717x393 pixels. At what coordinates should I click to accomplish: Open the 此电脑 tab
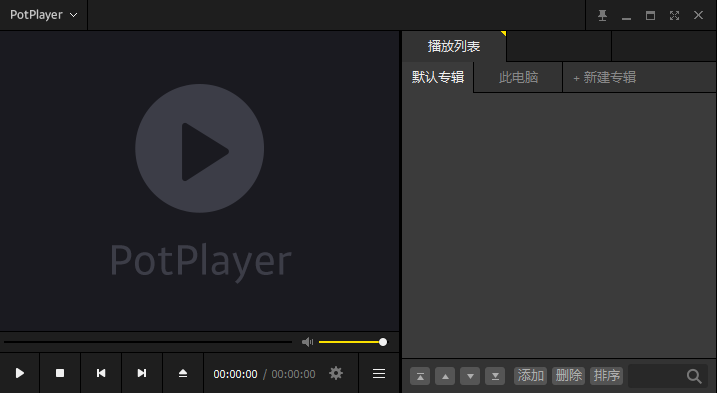click(x=519, y=77)
